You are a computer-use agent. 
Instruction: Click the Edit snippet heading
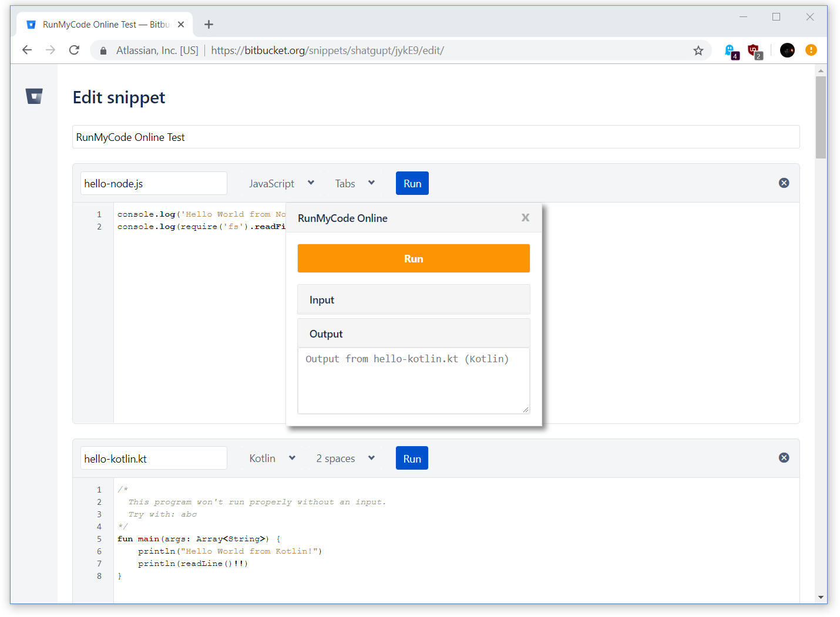119,97
